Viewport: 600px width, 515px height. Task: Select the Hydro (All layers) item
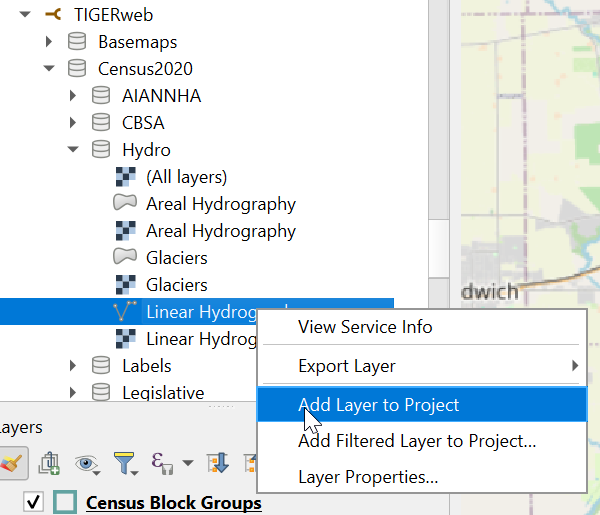coord(186,177)
